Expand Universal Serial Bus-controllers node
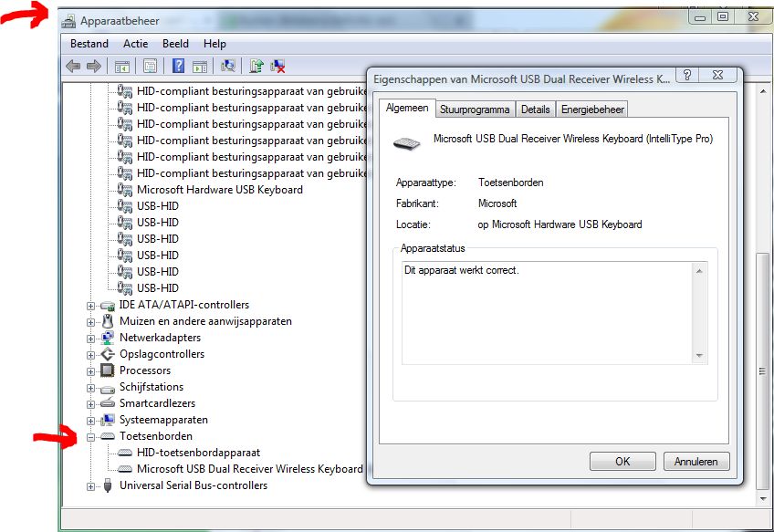Viewport: 774px width, 532px height. click(x=91, y=486)
